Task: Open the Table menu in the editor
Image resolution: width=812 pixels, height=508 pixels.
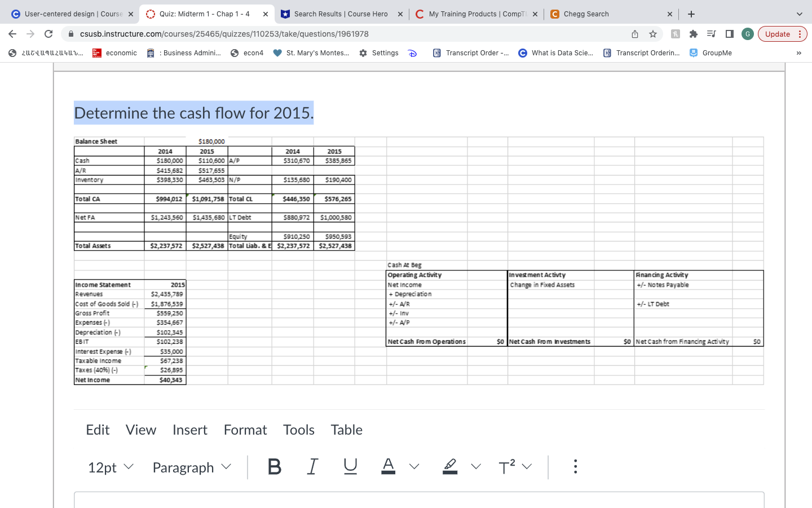Action: [x=346, y=430]
